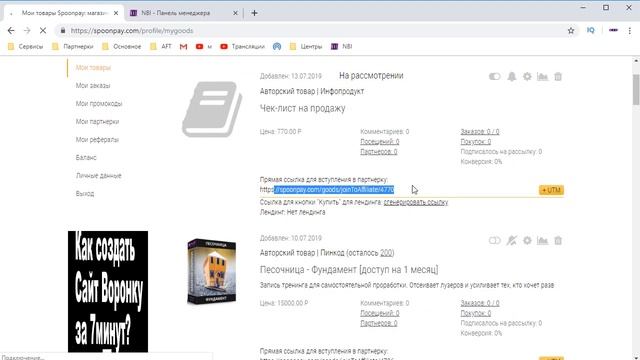640x360 pixels.
Task: Open settings gear for Песочница - Фундамент
Action: [x=527, y=240]
